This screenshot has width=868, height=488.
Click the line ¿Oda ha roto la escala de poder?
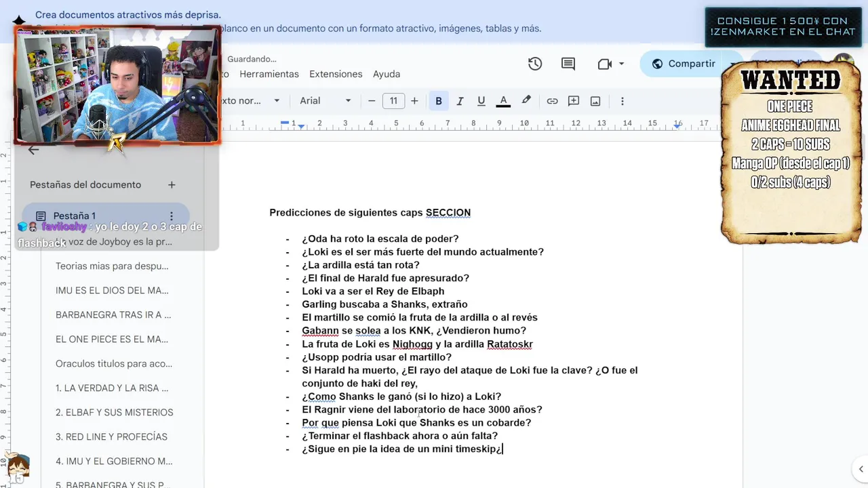pos(380,239)
